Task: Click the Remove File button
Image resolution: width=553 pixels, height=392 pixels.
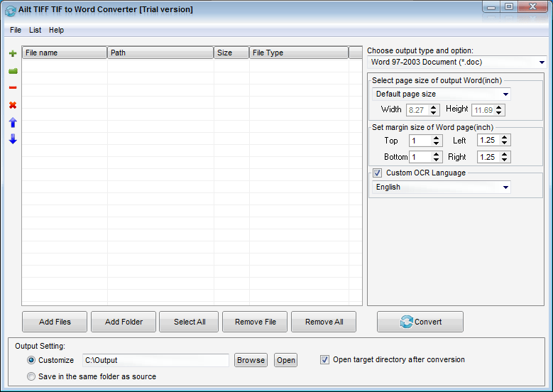Action: coord(255,322)
